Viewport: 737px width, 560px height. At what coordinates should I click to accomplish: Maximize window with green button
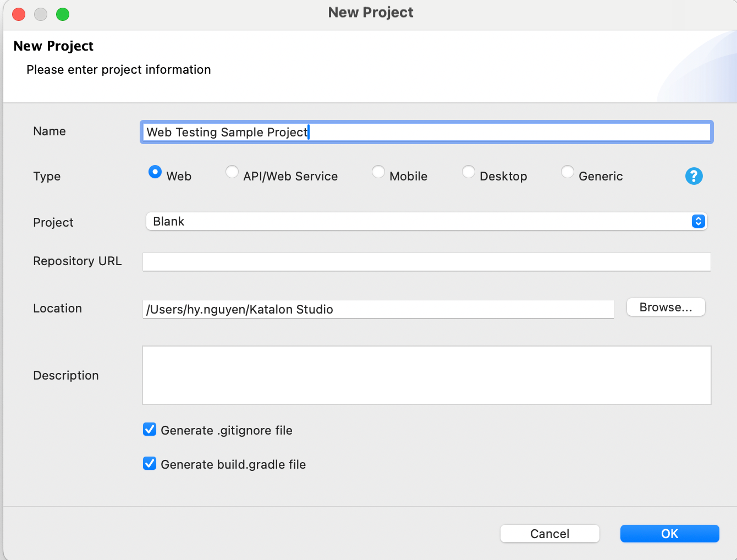(x=63, y=14)
